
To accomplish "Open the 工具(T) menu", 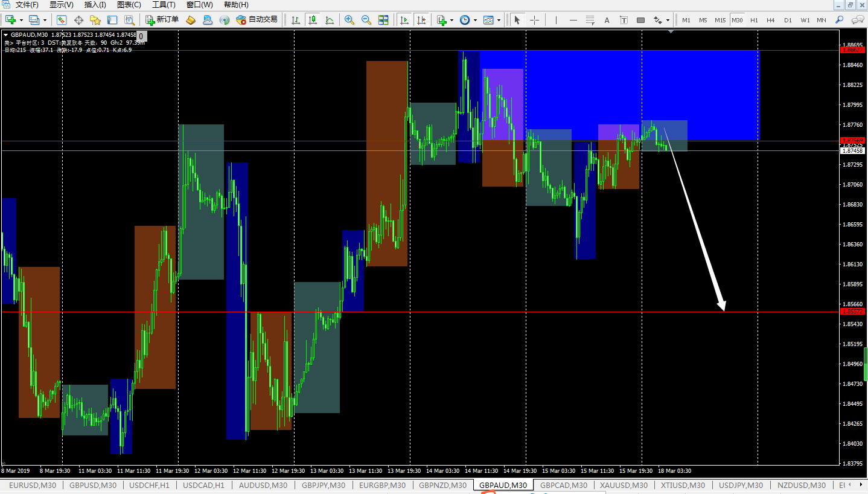I will tap(164, 5).
